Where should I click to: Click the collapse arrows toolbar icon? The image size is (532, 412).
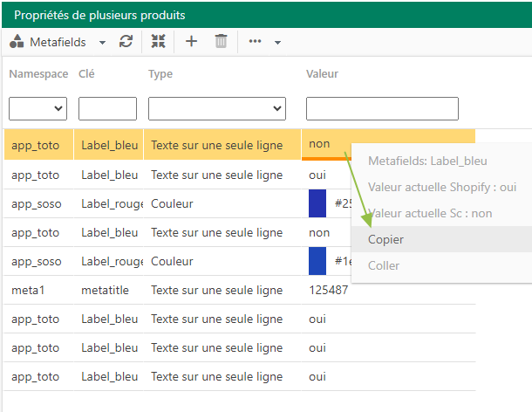pyautogui.click(x=158, y=41)
